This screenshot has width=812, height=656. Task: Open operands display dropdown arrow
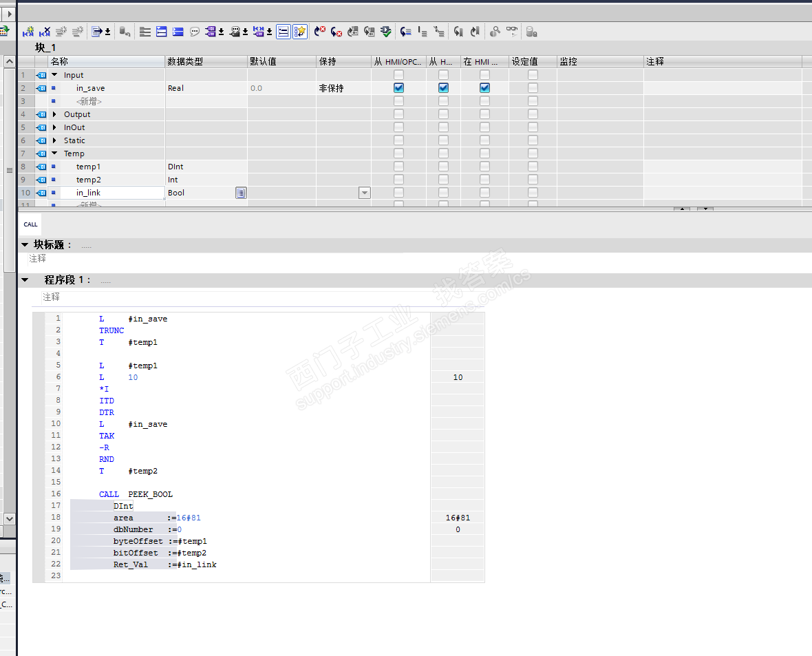[x=221, y=32]
